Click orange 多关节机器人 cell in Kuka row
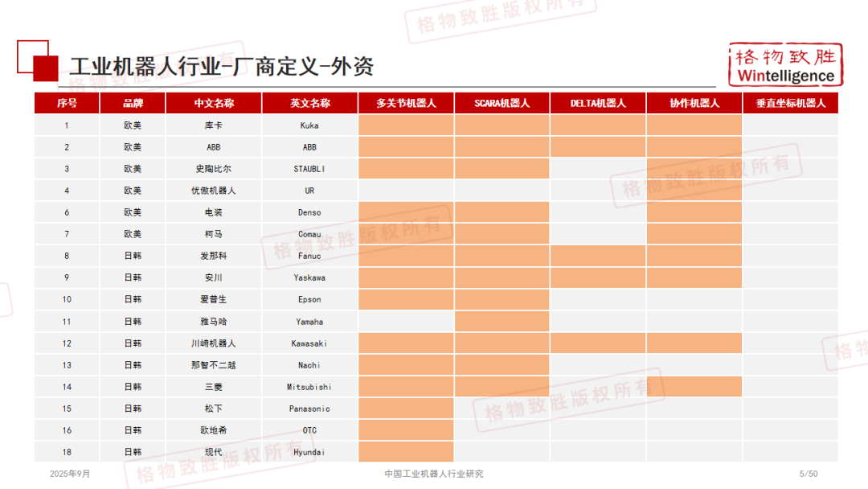The image size is (868, 489). pos(407,125)
